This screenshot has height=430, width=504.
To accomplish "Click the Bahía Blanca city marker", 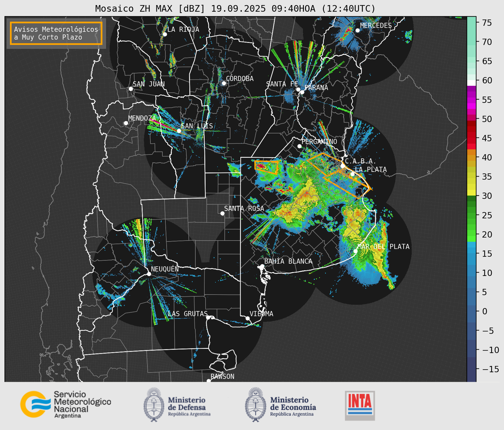I will click(x=262, y=266).
